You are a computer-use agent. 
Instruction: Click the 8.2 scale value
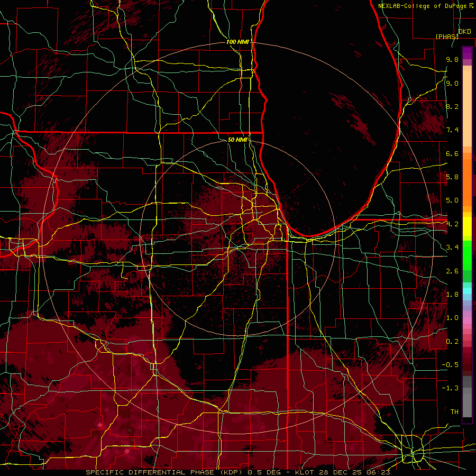(452, 106)
